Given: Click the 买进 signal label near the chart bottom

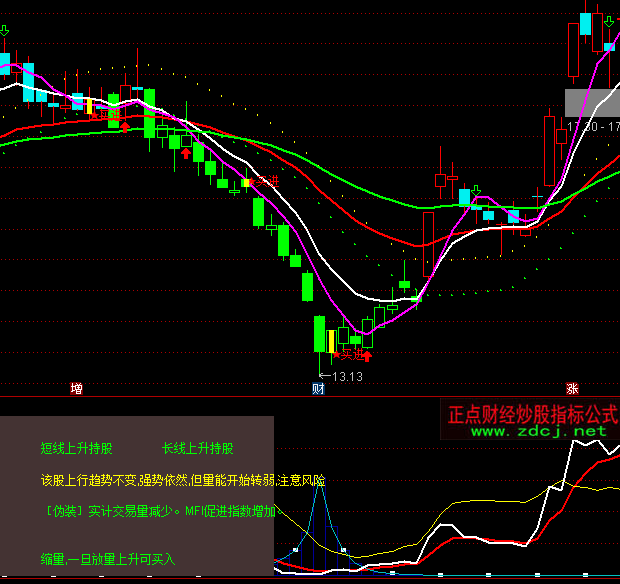Looking at the screenshot, I should (350, 354).
